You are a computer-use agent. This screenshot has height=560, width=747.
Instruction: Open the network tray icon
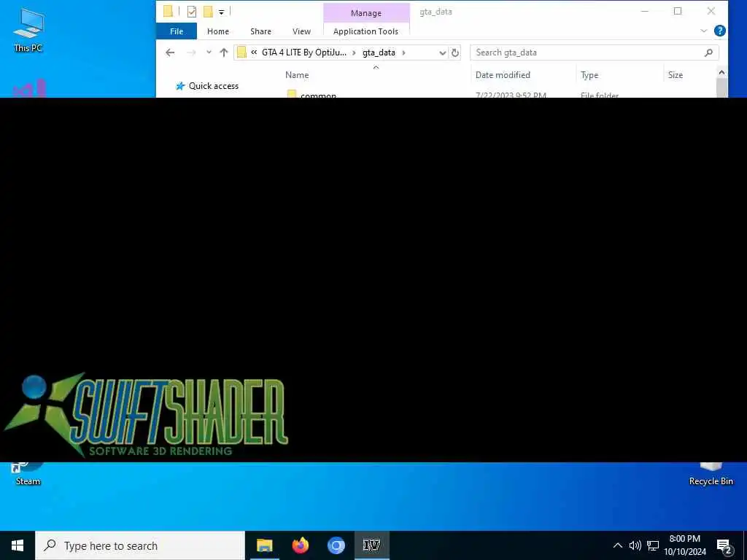pyautogui.click(x=653, y=545)
